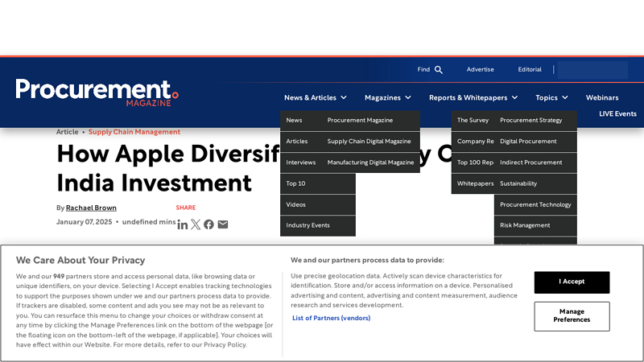644x362 pixels.
Task: Open LIVE Events nav item
Action: coord(617,113)
